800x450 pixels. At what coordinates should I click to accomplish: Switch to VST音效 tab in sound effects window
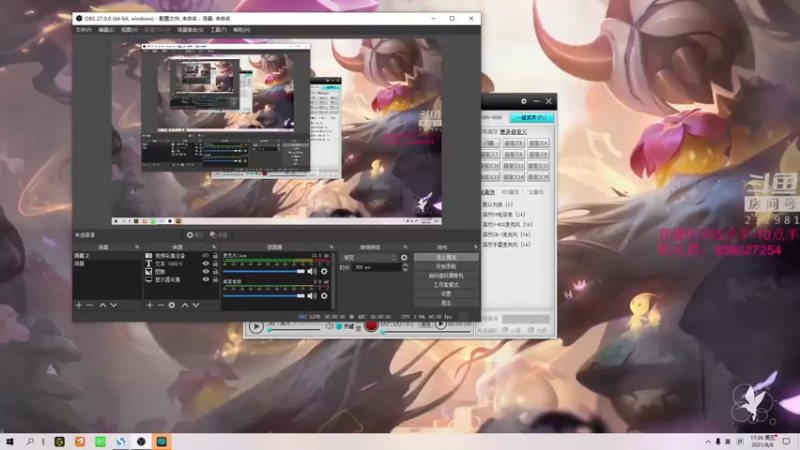click(x=510, y=192)
